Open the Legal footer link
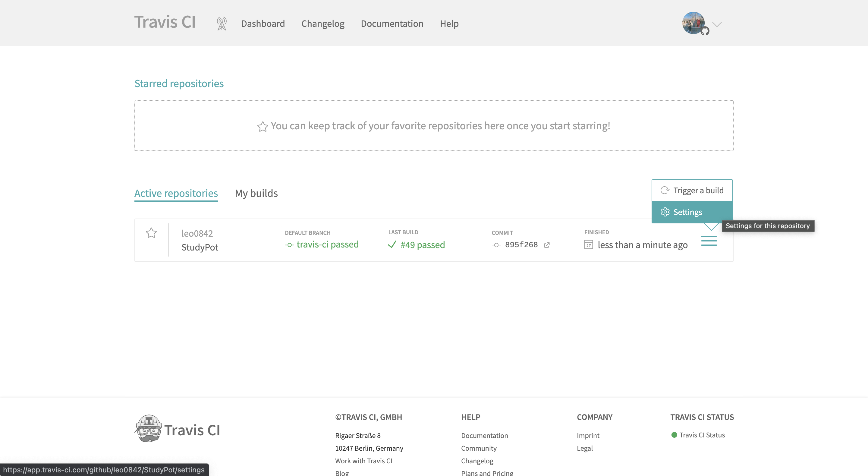868x476 pixels. pos(585,448)
